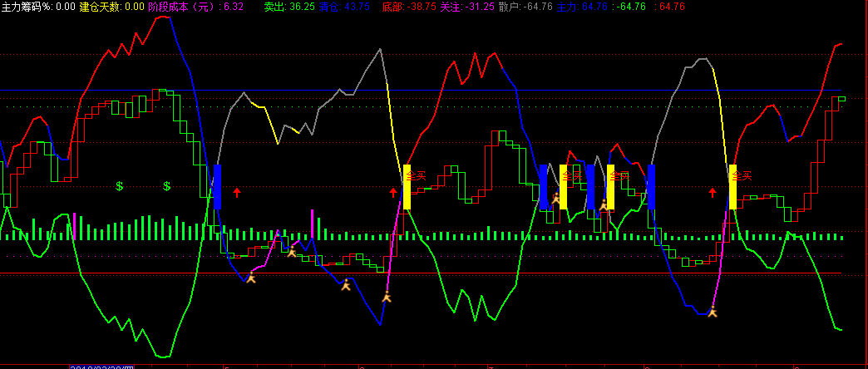Select the rightmost blue vertical signal bar
868x369 pixels.
(x=651, y=187)
